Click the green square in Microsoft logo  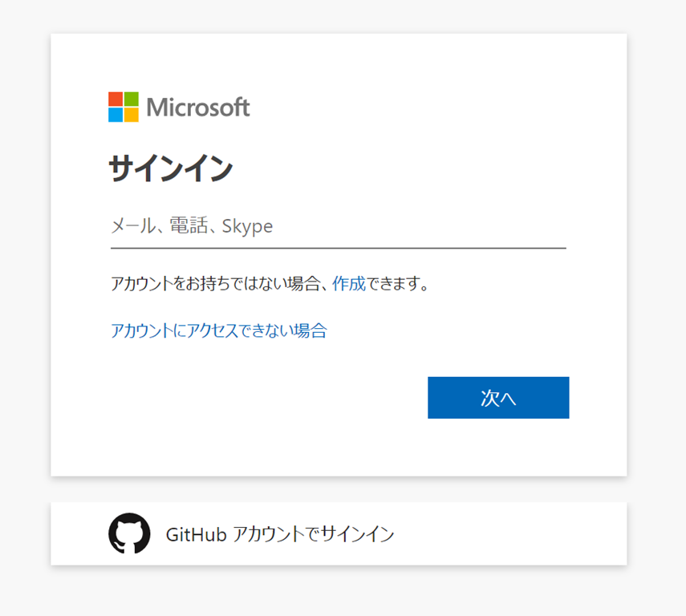tap(132, 99)
